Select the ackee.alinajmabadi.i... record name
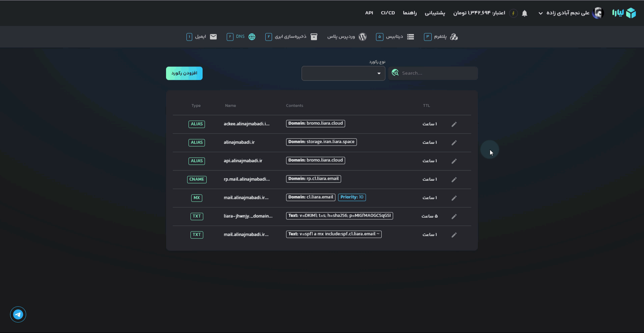Image resolution: width=644 pixels, height=333 pixels. click(247, 124)
